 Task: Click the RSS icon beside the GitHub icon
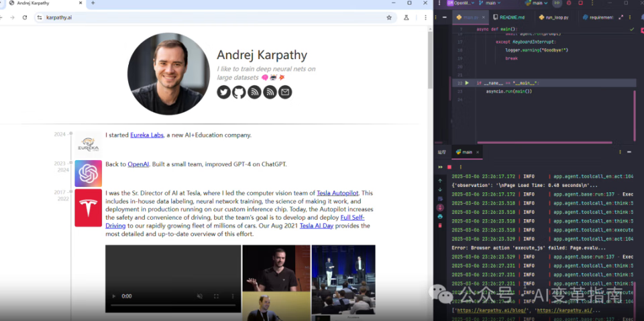[x=254, y=92]
